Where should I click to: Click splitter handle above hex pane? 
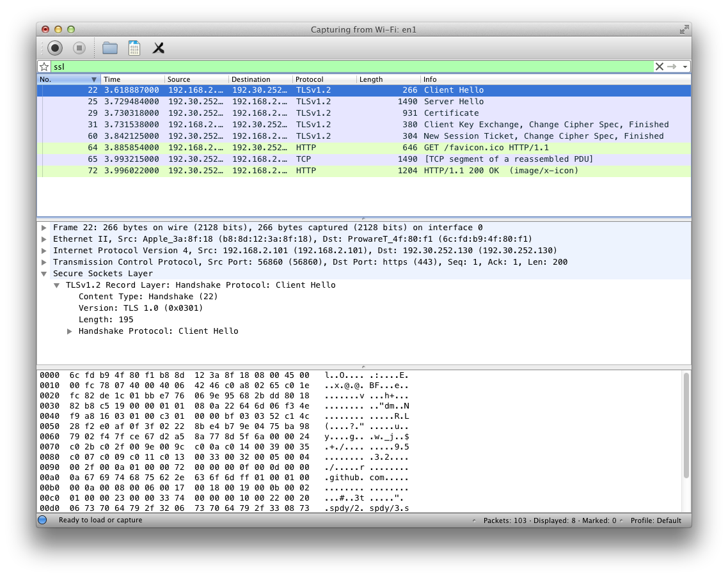click(364, 367)
